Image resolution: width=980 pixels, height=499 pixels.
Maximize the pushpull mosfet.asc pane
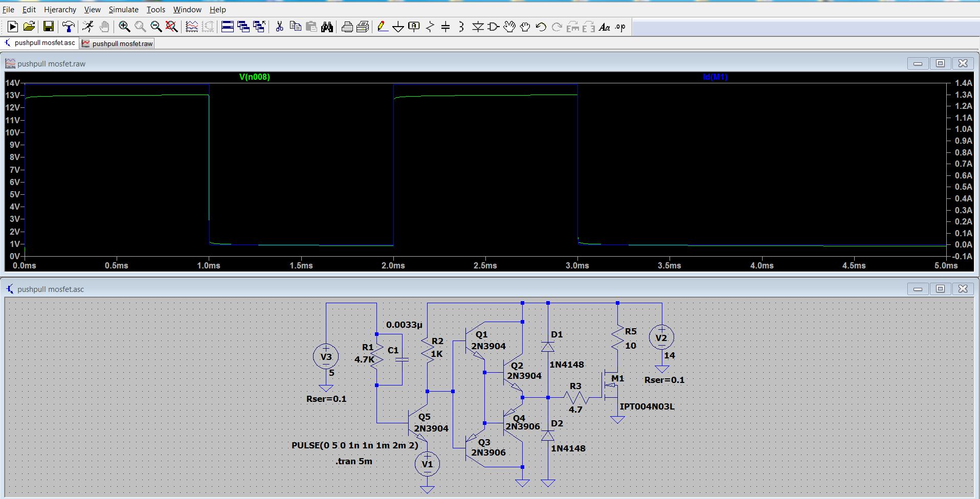click(940, 289)
